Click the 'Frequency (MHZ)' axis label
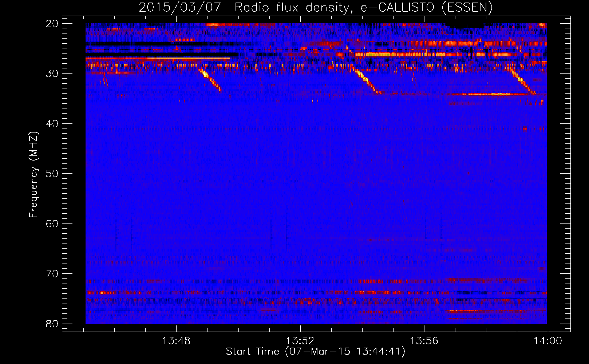The width and height of the screenshot is (589, 364). [x=33, y=175]
